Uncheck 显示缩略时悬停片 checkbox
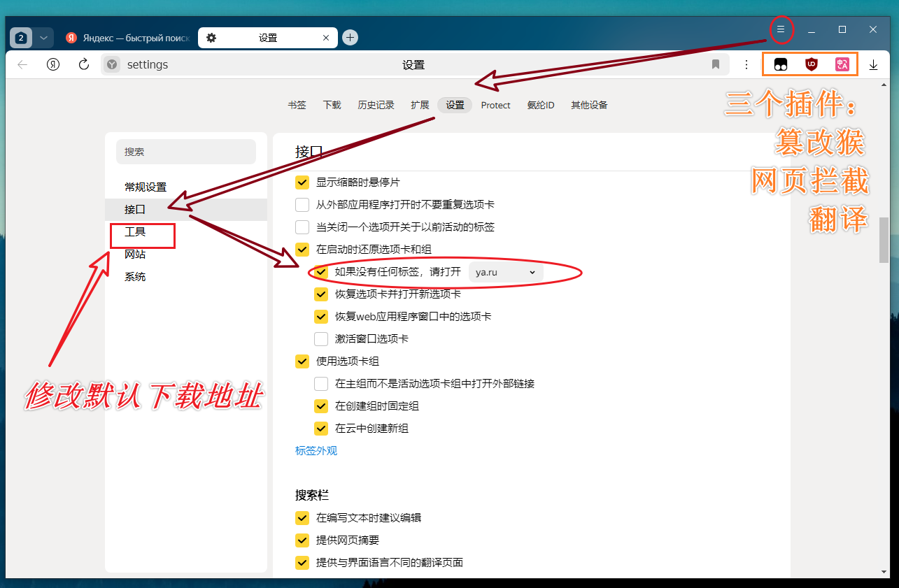 click(x=302, y=182)
